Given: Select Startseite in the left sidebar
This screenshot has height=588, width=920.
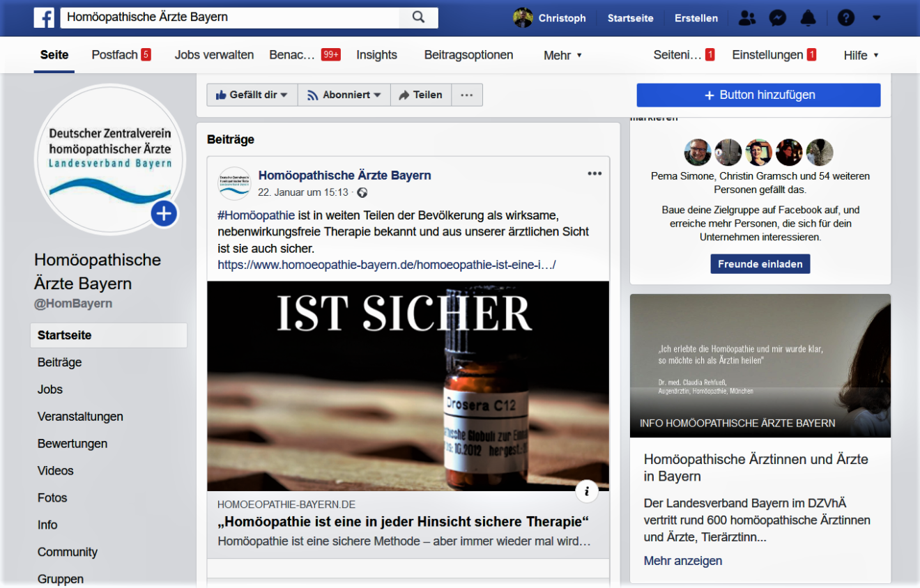Looking at the screenshot, I should pyautogui.click(x=109, y=335).
